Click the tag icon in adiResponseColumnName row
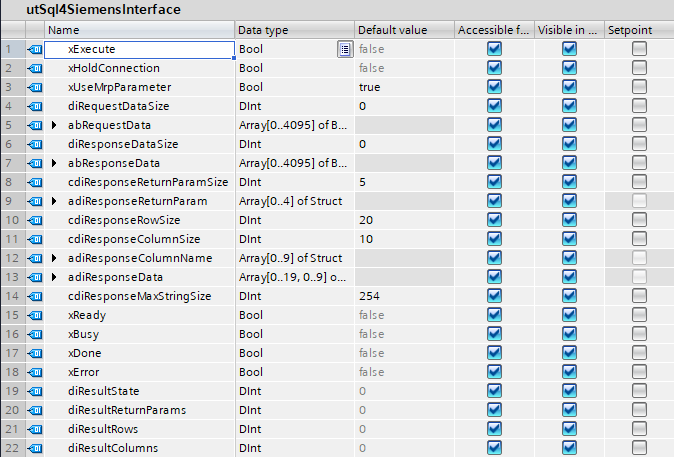The width and height of the screenshot is (674, 457). [35, 258]
